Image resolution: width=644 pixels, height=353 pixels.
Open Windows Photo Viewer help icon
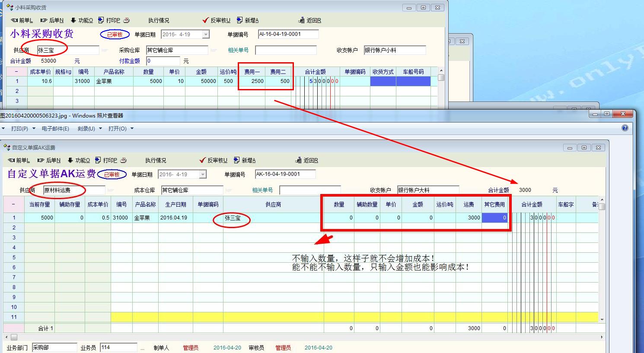coord(625,128)
